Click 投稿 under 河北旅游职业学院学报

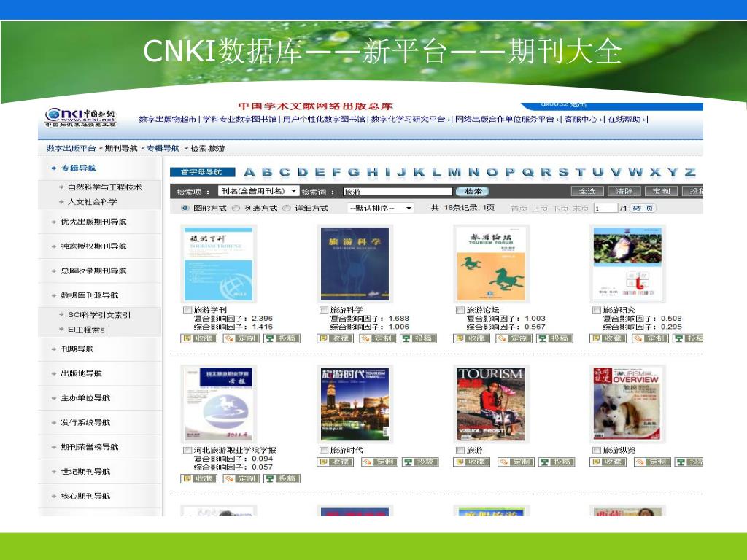tap(282, 478)
